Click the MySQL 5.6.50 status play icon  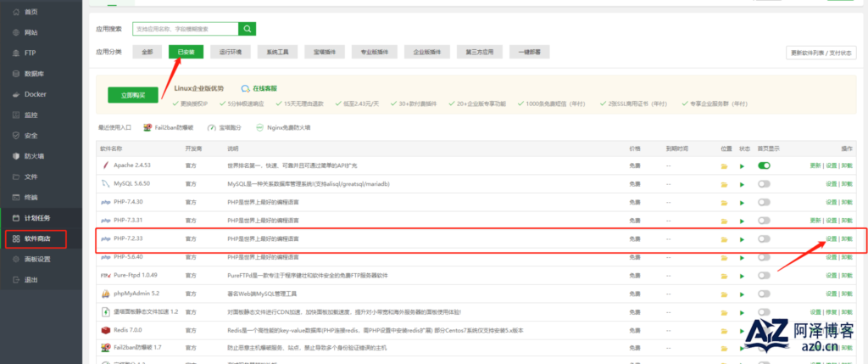click(743, 183)
